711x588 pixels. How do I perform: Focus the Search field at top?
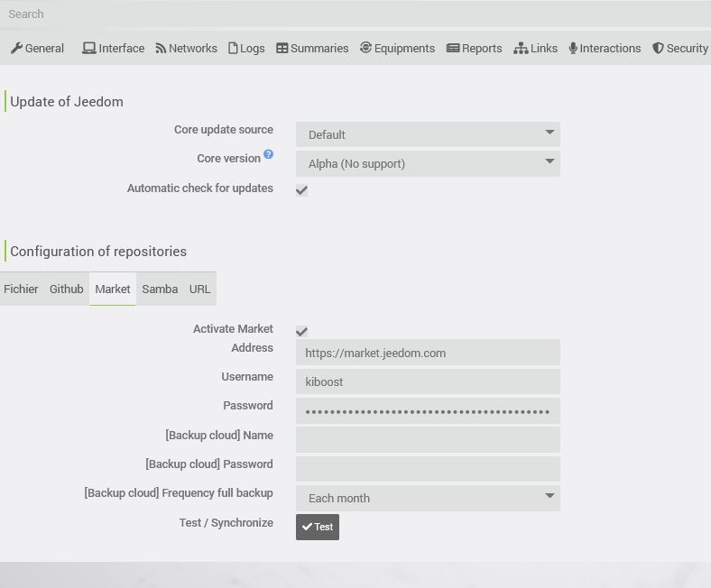[x=355, y=14]
